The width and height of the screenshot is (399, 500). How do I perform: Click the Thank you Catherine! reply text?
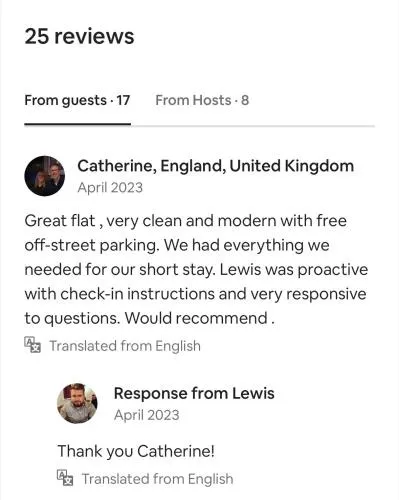pyautogui.click(x=136, y=452)
